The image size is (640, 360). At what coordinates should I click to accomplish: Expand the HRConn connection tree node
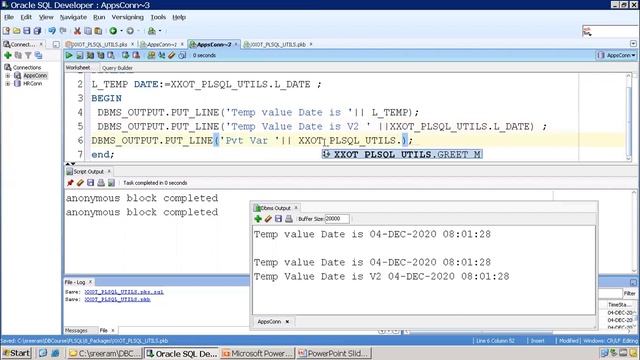(7, 83)
